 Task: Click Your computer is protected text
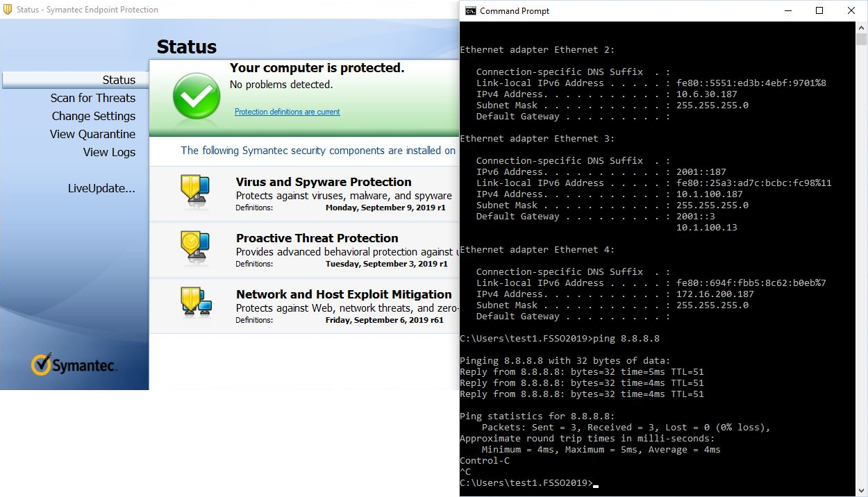pos(317,68)
